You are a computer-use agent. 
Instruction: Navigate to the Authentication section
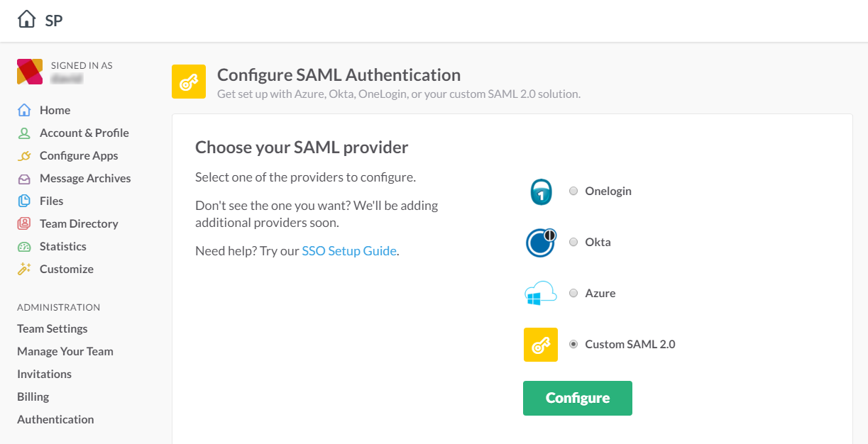[x=55, y=419]
